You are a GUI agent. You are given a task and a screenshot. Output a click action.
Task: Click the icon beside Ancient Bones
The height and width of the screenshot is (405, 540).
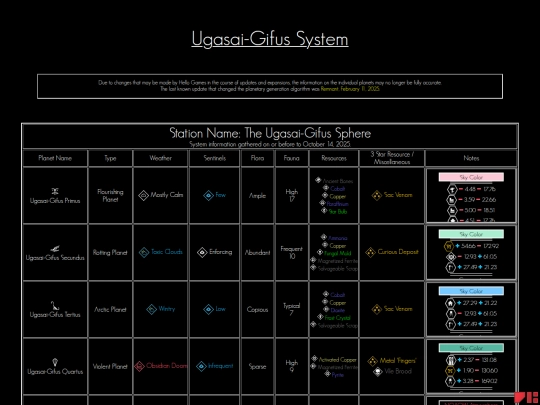point(318,180)
